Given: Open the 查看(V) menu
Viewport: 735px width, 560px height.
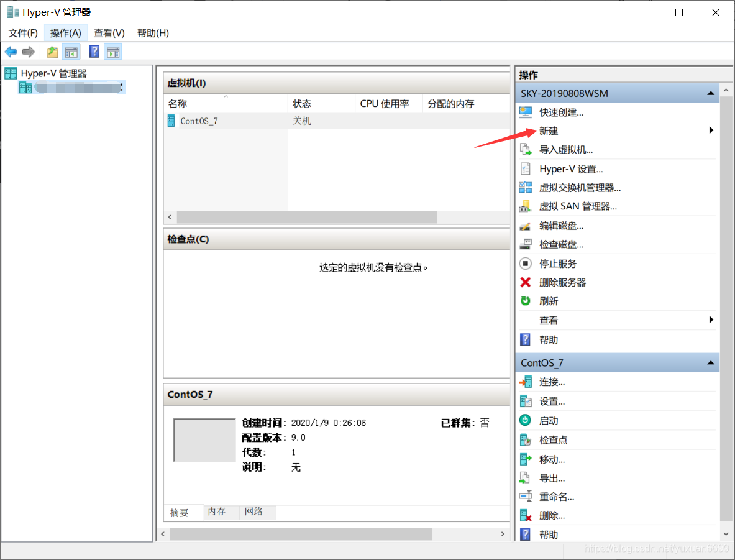Looking at the screenshot, I should point(109,33).
